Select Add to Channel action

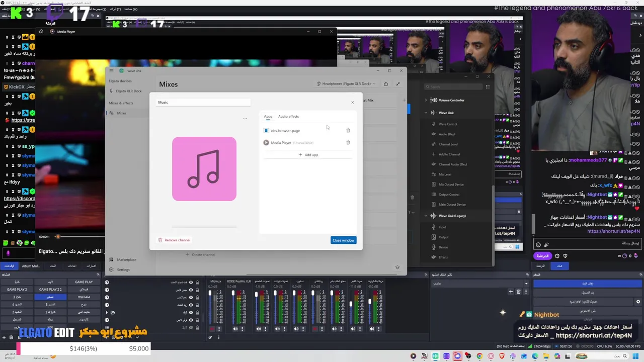click(x=449, y=154)
